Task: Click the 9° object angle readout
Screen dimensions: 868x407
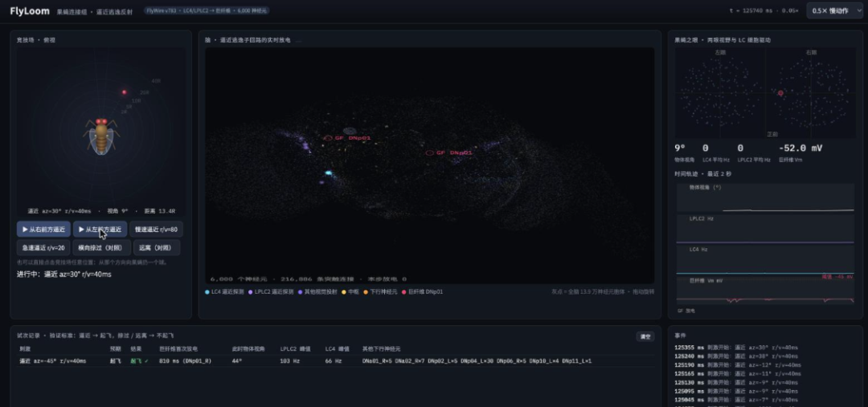Action: pyautogui.click(x=680, y=149)
